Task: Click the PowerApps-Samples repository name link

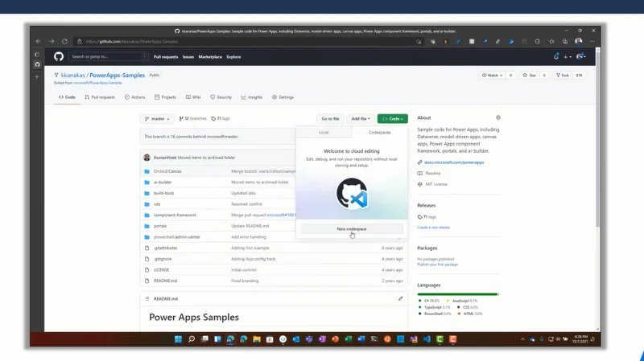Action: click(117, 75)
